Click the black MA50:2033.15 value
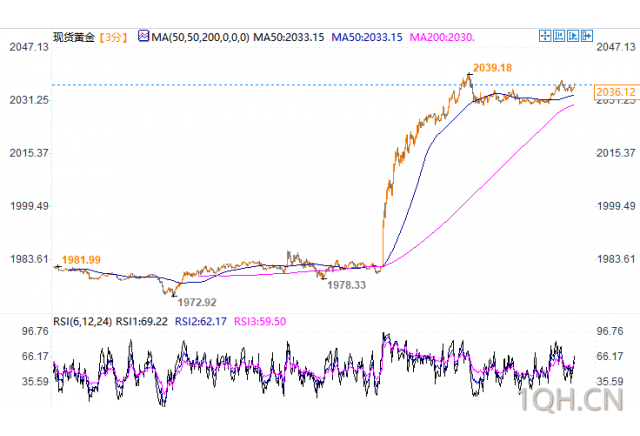The height and width of the screenshot is (436, 640). pyautogui.click(x=289, y=38)
